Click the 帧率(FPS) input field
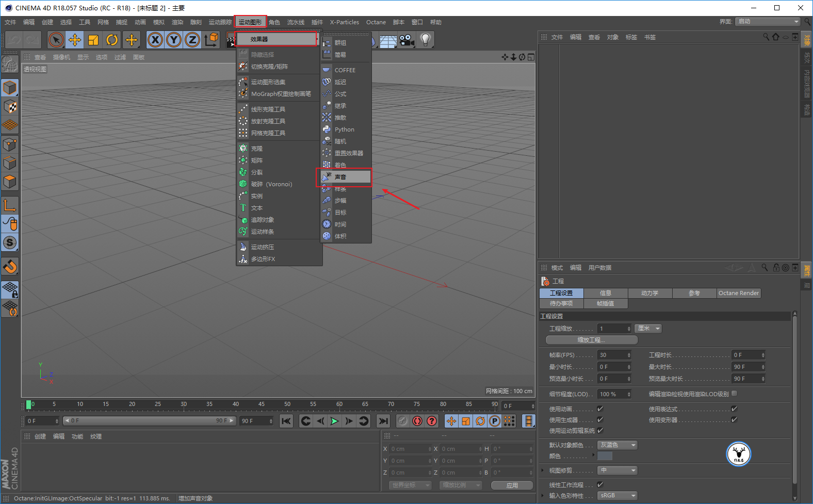 pos(614,355)
